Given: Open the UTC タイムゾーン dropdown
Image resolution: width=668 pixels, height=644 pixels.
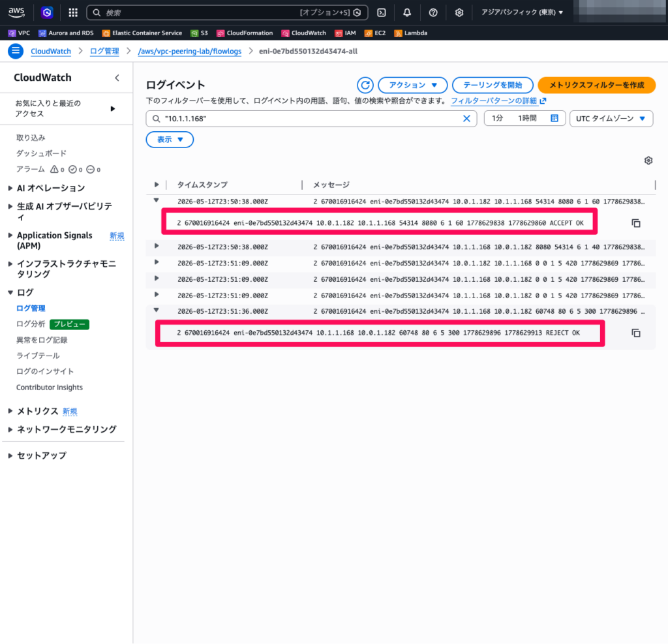Looking at the screenshot, I should tap(611, 119).
